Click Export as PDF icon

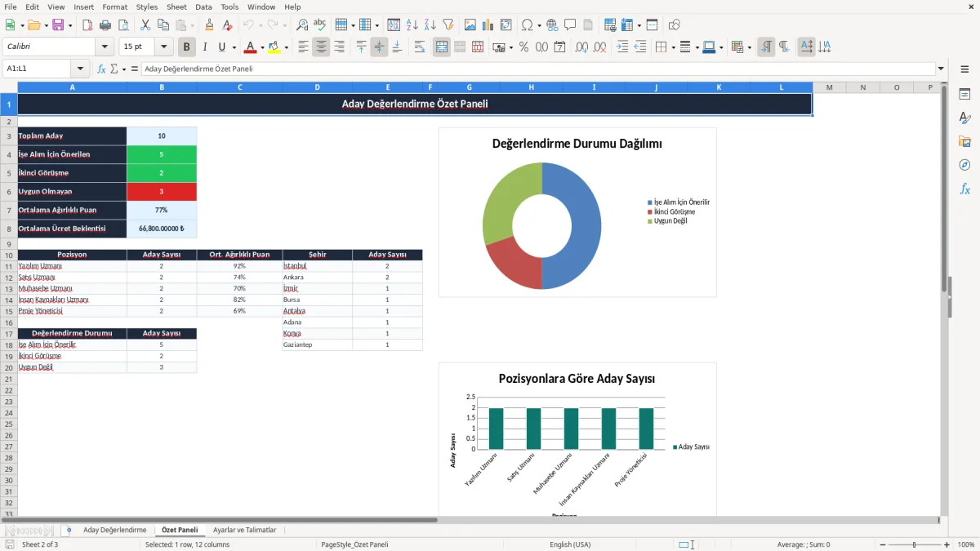tap(87, 25)
